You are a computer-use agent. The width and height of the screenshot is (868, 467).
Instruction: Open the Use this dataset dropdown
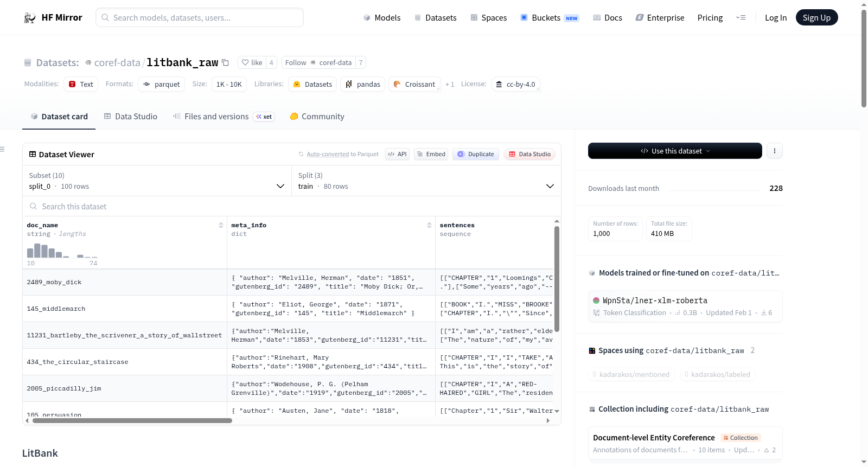(675, 151)
